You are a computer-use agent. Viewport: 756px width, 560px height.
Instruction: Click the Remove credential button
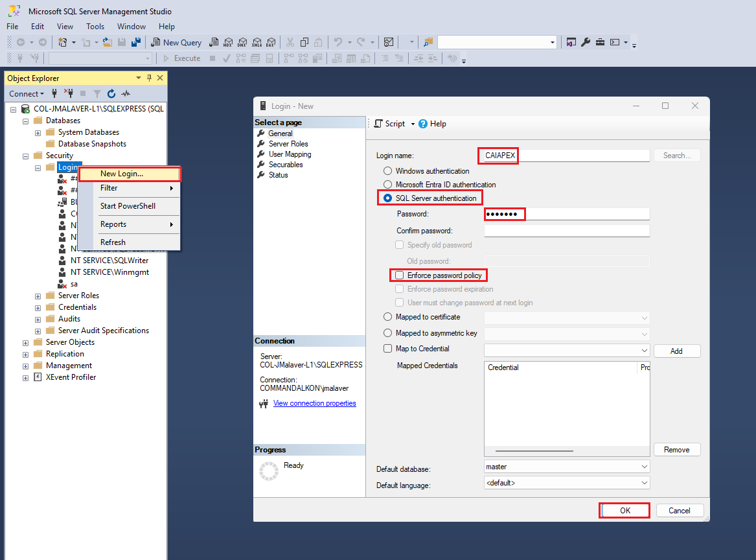[x=677, y=450]
